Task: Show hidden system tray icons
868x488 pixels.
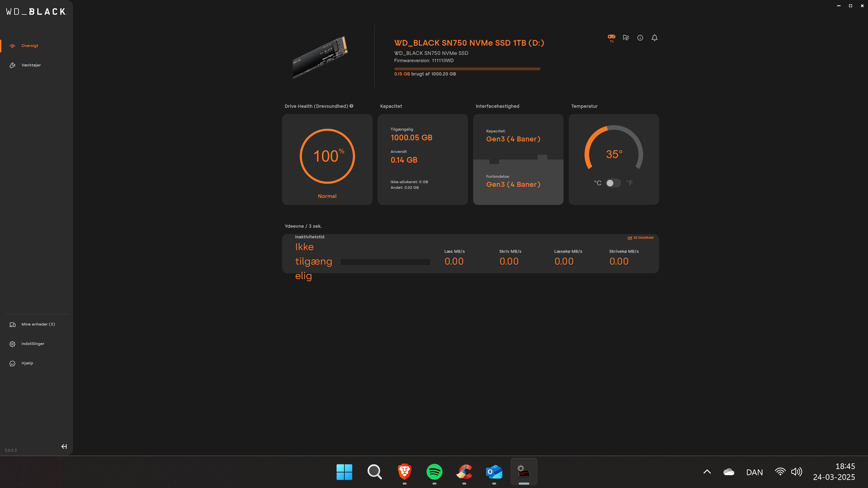Action: click(x=707, y=471)
